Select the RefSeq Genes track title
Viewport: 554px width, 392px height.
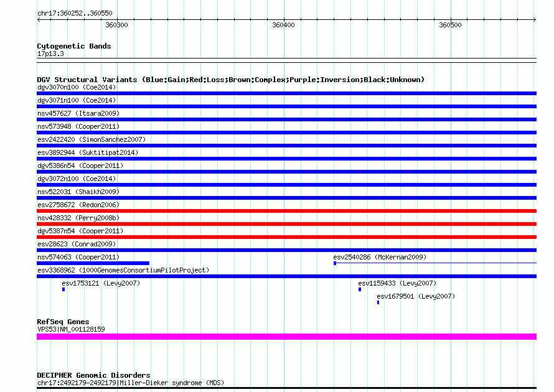click(63, 322)
